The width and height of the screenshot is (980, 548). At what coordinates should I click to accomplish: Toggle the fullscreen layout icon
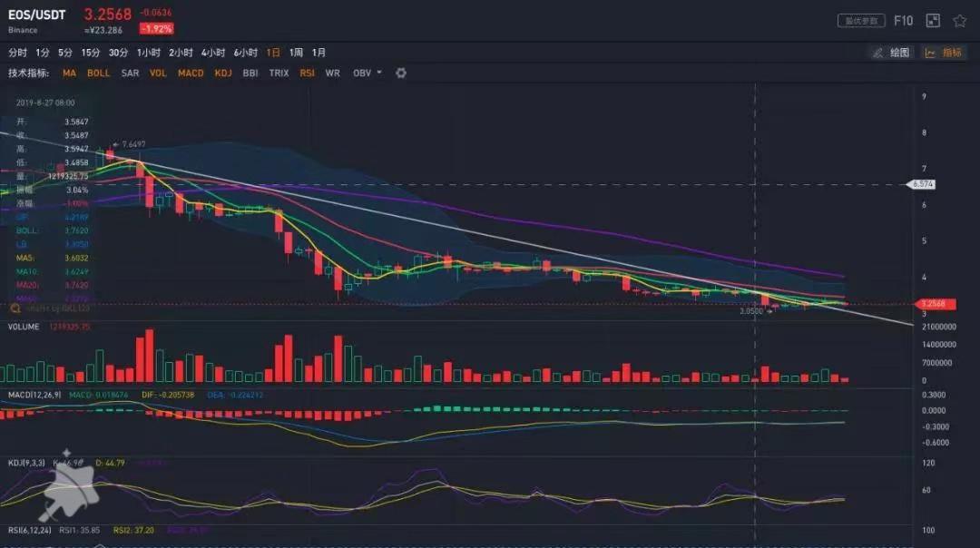point(933,20)
